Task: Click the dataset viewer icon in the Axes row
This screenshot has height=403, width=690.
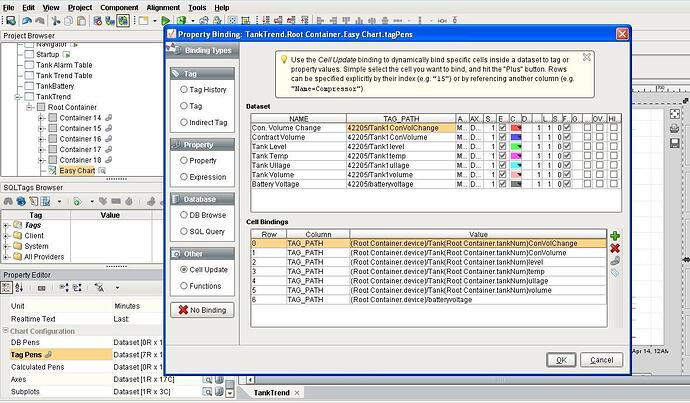Action: [x=207, y=379]
